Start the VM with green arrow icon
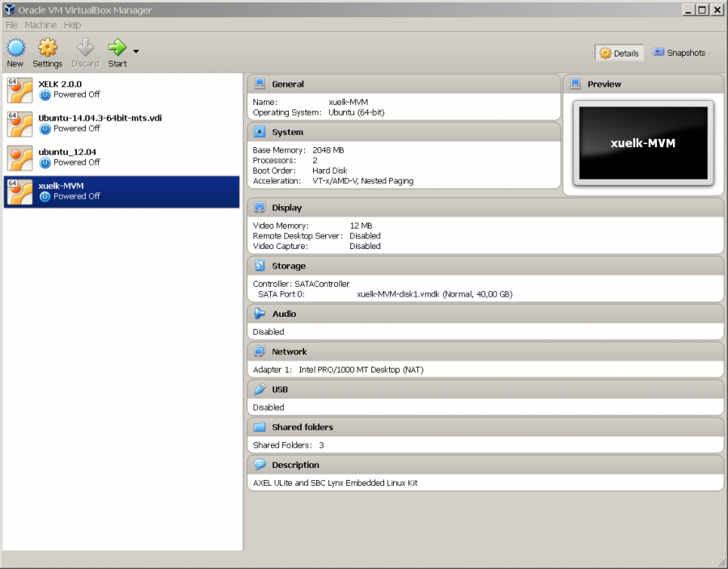728x569 pixels. point(117,48)
